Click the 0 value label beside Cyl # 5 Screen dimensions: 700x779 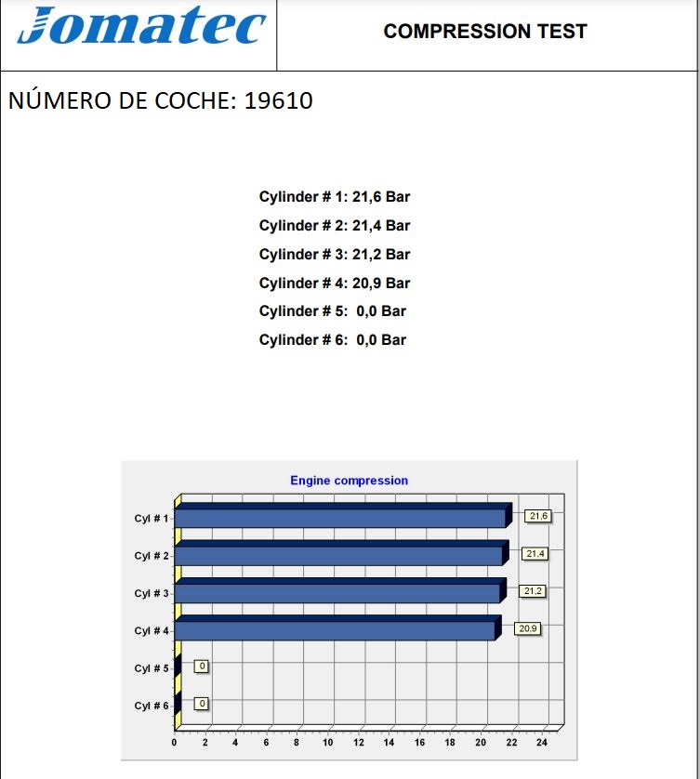tap(201, 666)
